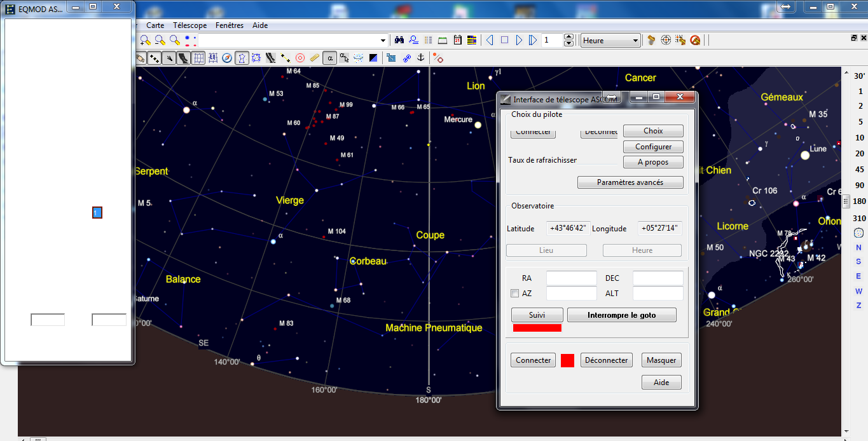The image size is (868, 441).
Task: Point the chart west with W button
Action: point(858,291)
